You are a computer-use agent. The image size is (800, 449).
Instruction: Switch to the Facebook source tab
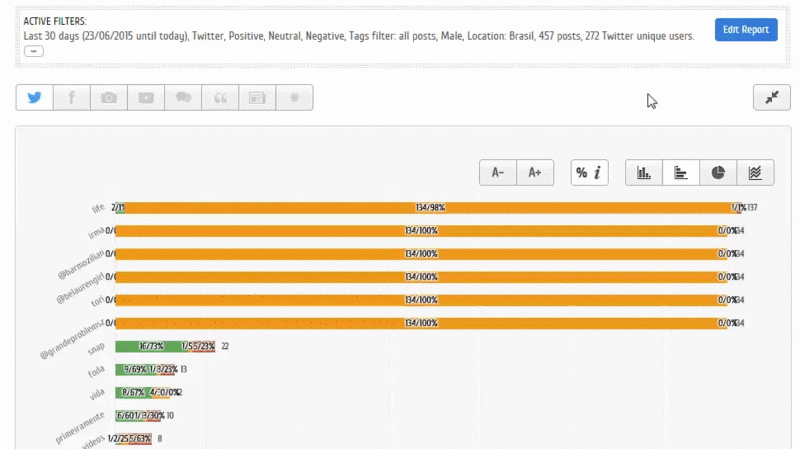click(x=72, y=97)
